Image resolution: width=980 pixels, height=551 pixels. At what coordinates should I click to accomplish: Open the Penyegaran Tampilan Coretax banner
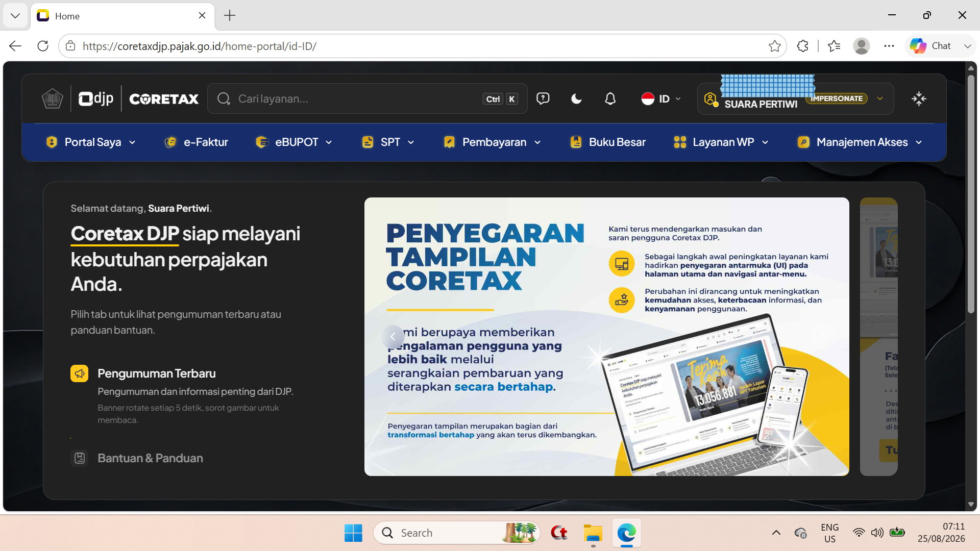pos(607,337)
